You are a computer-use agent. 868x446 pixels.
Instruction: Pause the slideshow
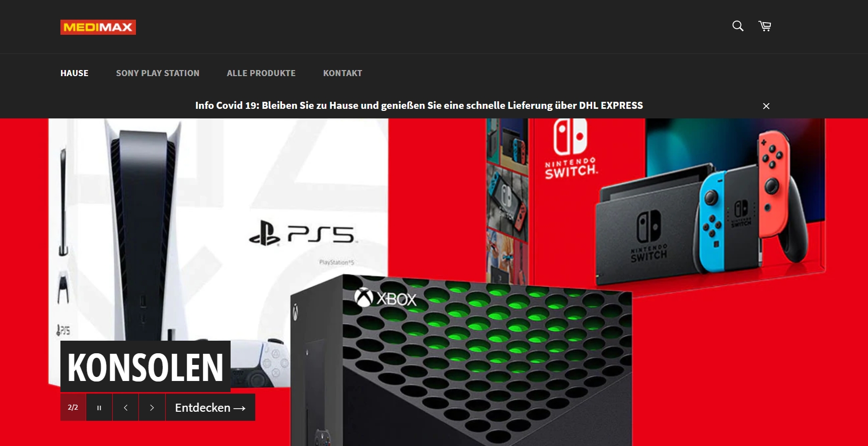99,407
